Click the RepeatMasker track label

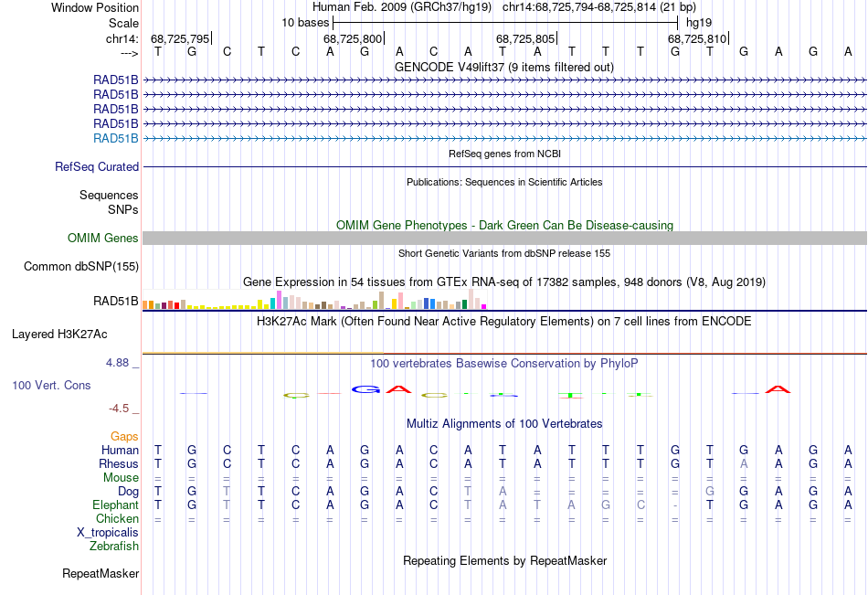pyautogui.click(x=101, y=573)
